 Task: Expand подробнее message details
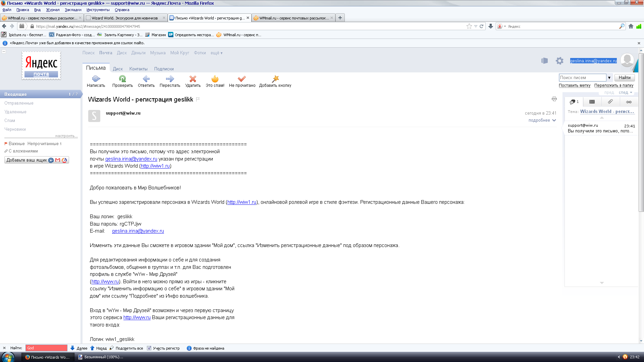pyautogui.click(x=542, y=120)
